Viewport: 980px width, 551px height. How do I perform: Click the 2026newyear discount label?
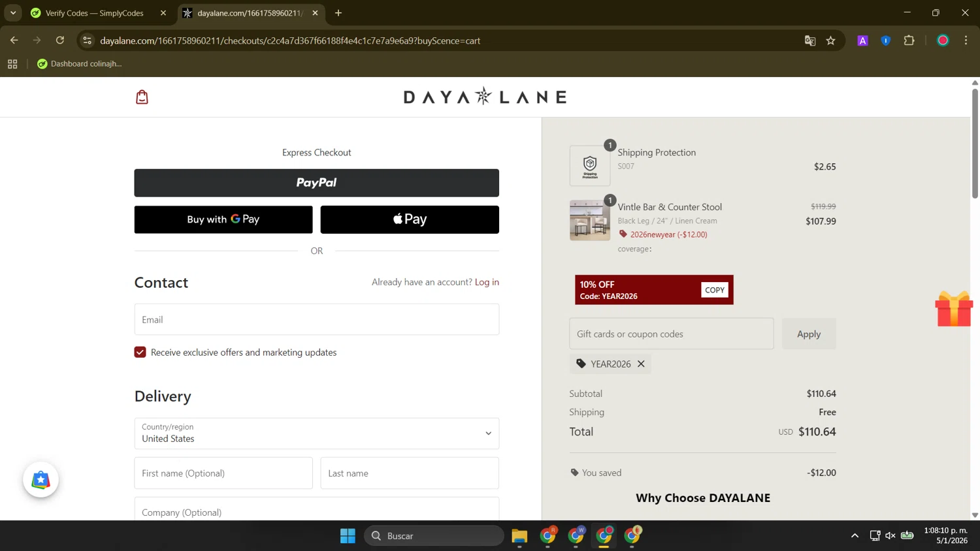point(668,234)
